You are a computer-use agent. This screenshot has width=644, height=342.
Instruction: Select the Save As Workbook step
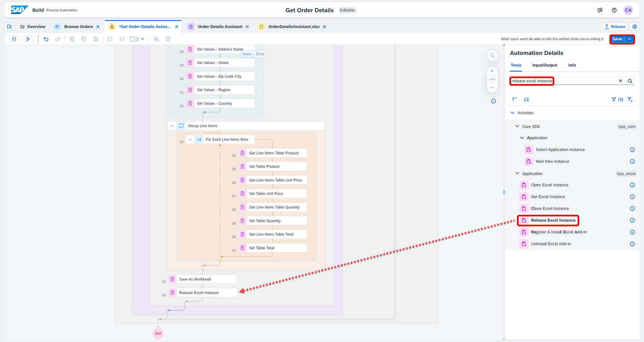(202, 279)
